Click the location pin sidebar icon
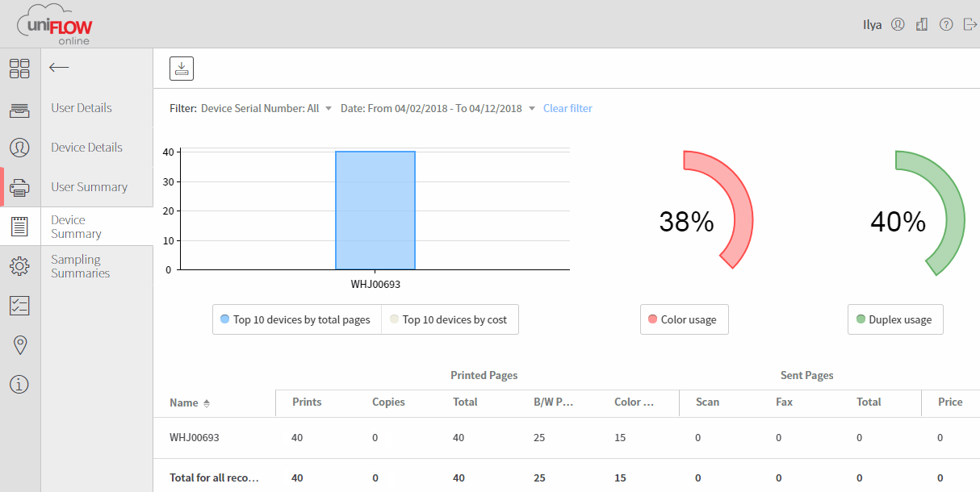 pyautogui.click(x=19, y=345)
